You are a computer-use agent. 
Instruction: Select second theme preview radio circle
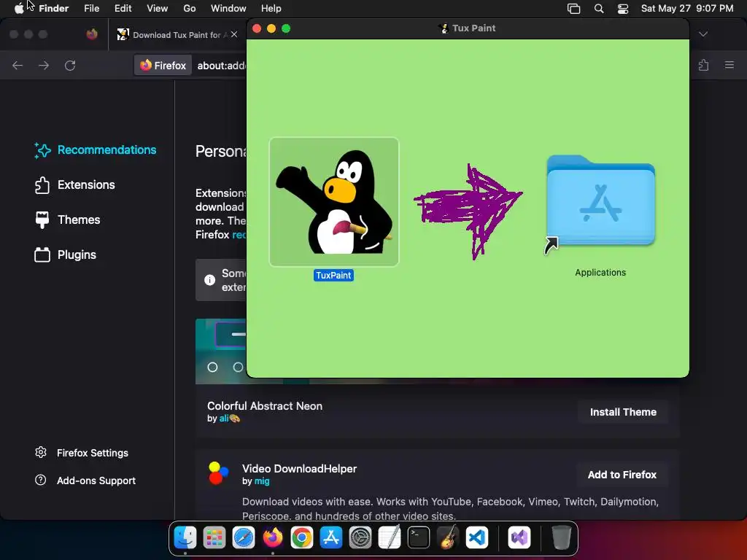click(x=238, y=367)
